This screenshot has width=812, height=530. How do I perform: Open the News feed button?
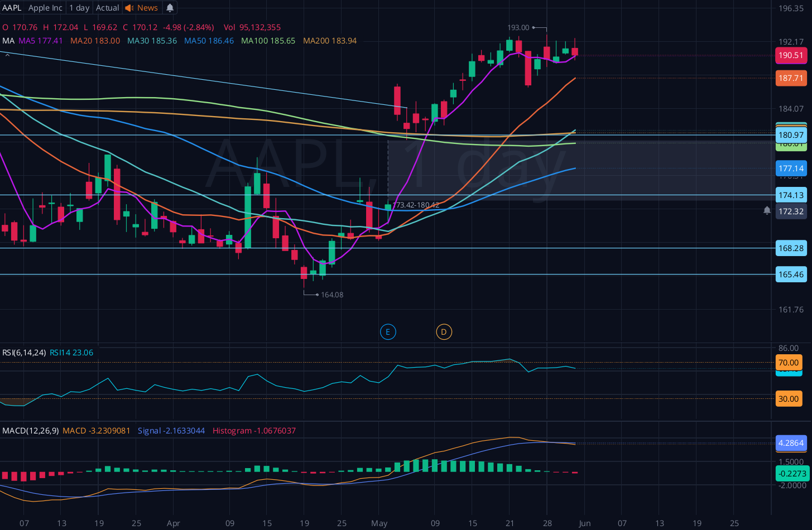click(x=141, y=8)
